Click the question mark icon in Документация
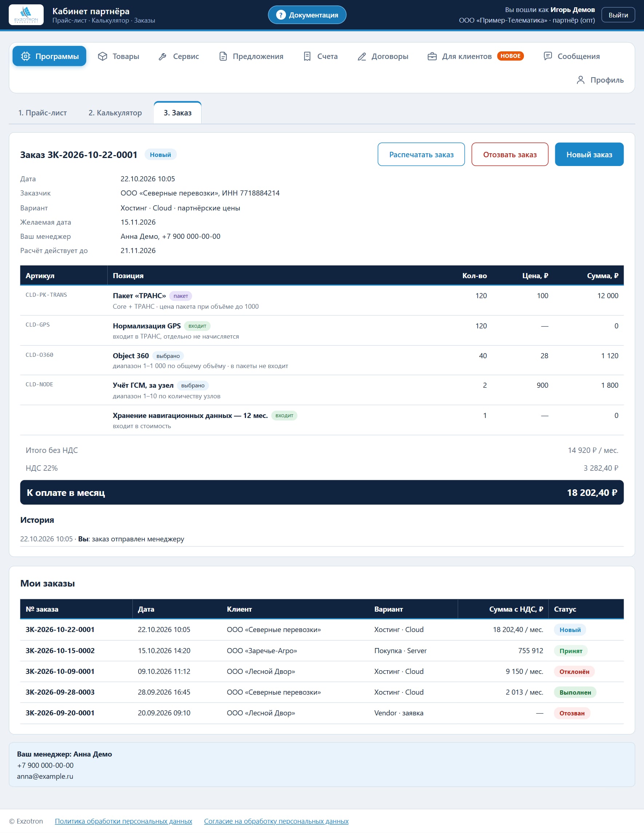 coord(281,15)
